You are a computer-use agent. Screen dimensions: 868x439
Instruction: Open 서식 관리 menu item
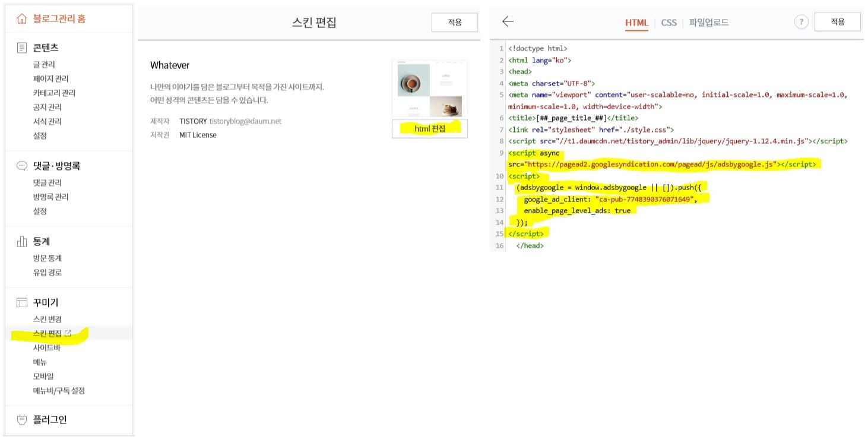tap(47, 121)
